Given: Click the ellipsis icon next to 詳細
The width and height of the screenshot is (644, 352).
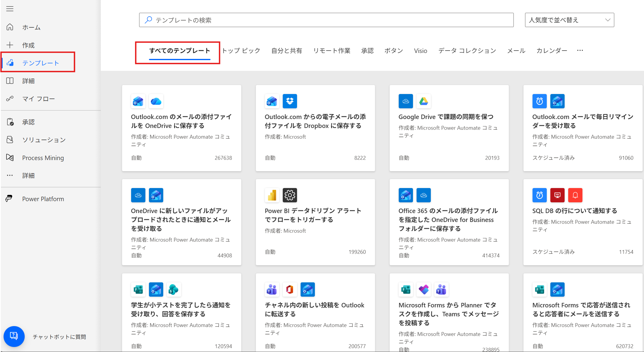Looking at the screenshot, I should click(10, 176).
